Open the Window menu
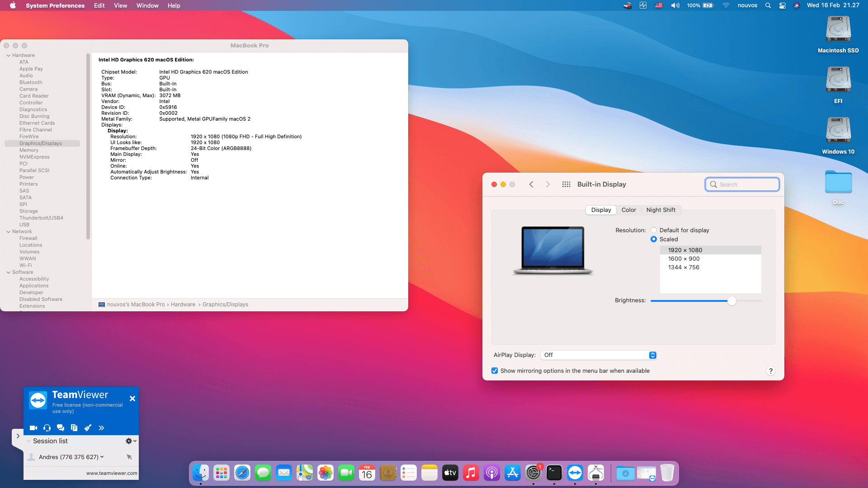 [x=147, y=5]
